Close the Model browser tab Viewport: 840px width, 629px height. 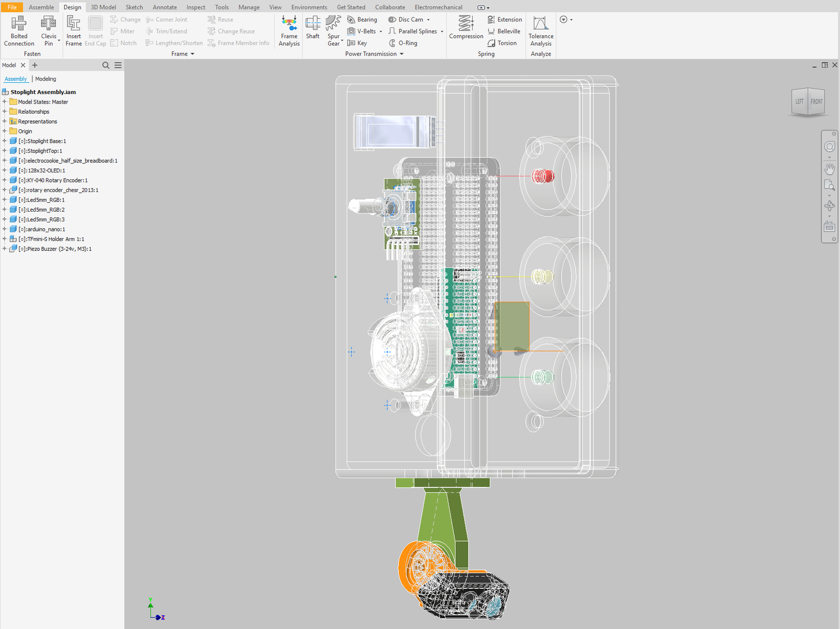[23, 66]
